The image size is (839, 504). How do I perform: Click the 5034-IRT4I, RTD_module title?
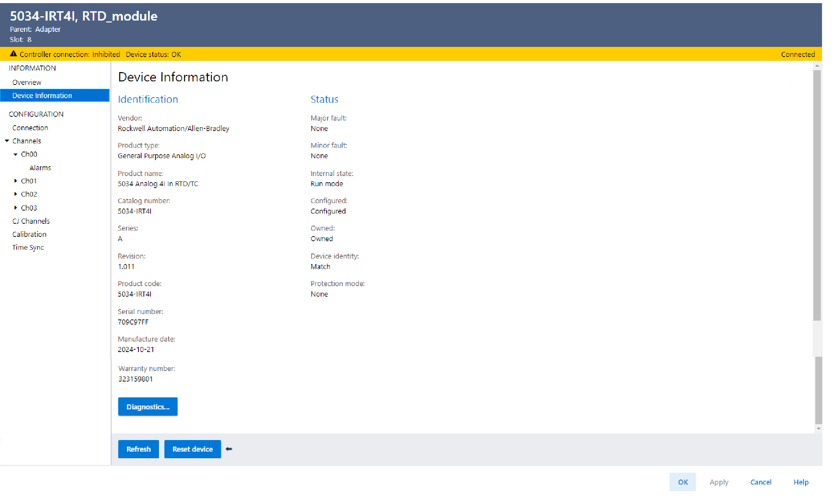[83, 16]
